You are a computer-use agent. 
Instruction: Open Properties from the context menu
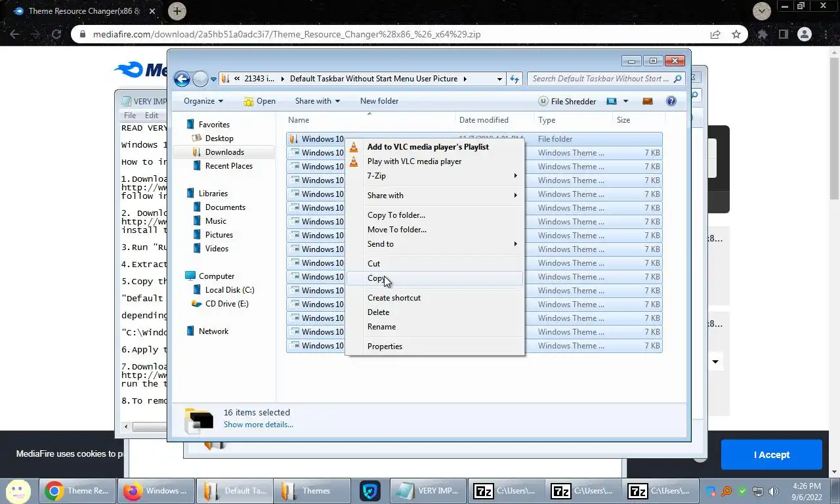[434, 346]
